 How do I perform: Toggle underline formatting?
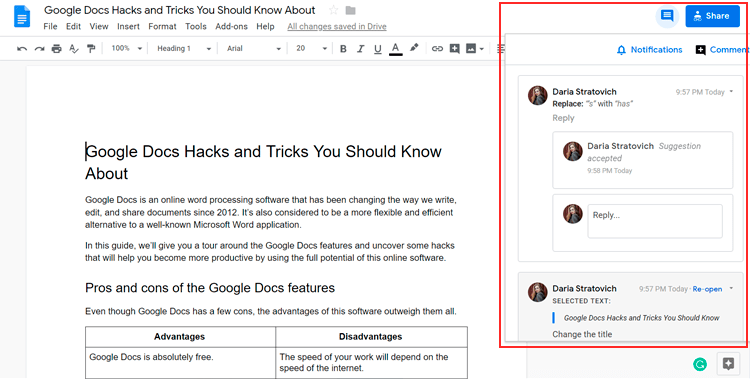[378, 48]
